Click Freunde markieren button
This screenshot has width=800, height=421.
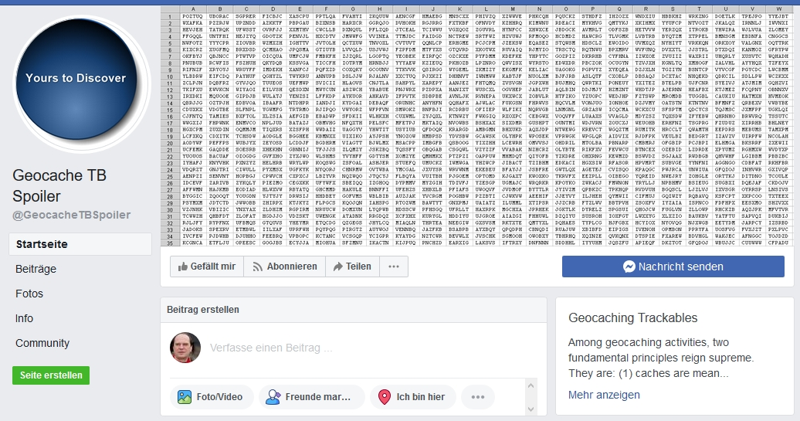[312, 397]
